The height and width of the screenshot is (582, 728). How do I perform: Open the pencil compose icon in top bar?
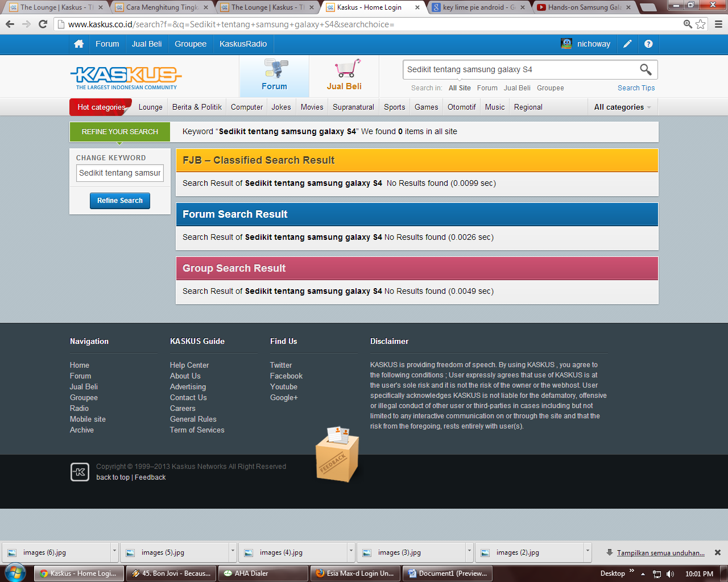pyautogui.click(x=627, y=44)
